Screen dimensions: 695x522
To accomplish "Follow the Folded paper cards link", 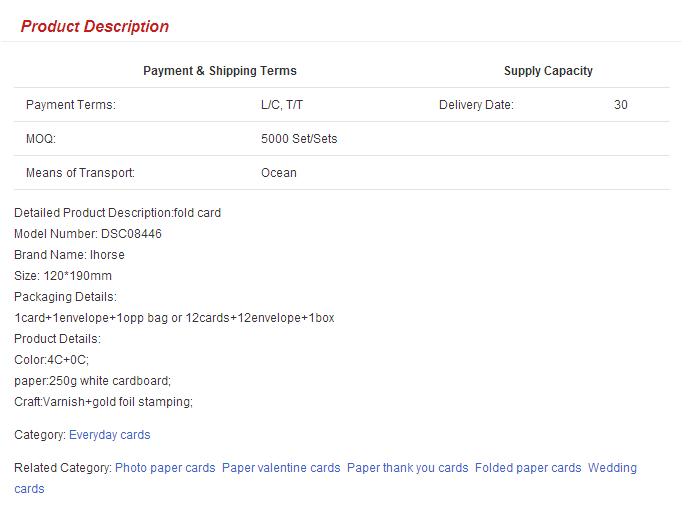I will click(x=528, y=468).
